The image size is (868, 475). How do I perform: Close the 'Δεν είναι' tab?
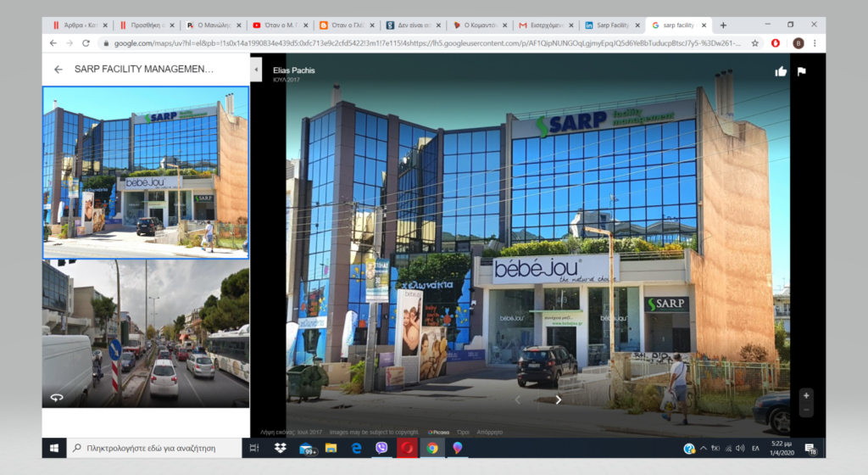click(438, 25)
